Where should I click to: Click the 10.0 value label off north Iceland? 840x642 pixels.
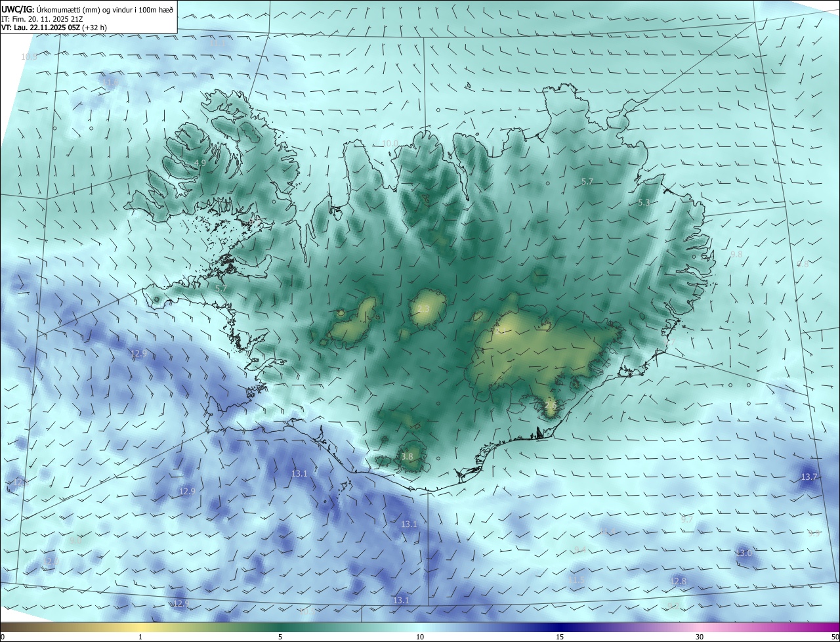tap(390, 143)
